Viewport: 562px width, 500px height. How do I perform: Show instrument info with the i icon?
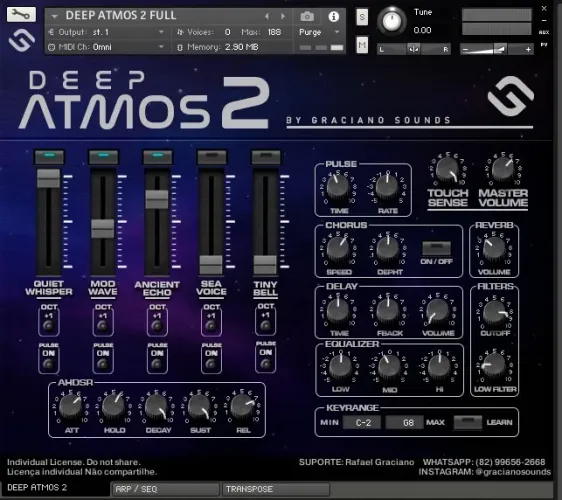tap(334, 16)
